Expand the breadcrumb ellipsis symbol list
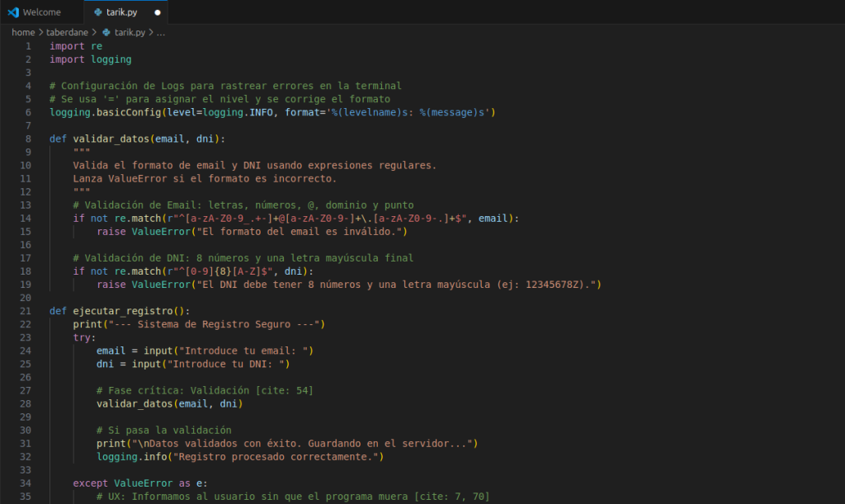Screen dimensions: 845x504 point(161,32)
